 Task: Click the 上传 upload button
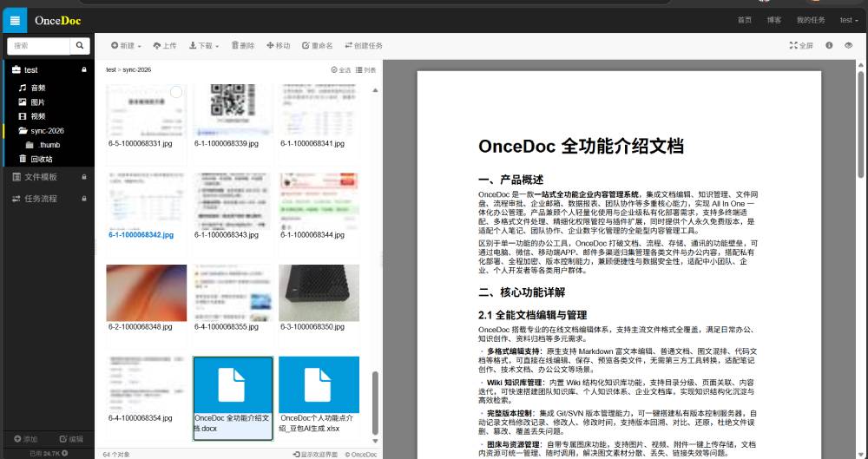tap(164, 46)
